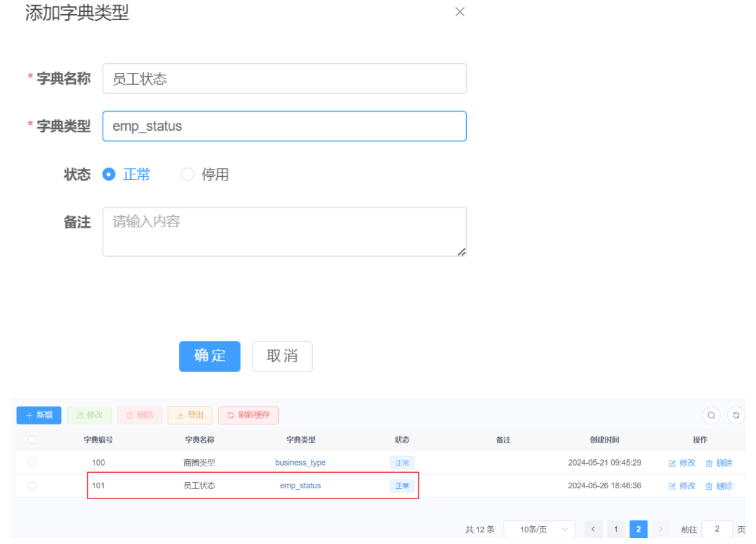This screenshot has width=756, height=544.
Task: Go to the previous page arrow
Action: point(593,529)
